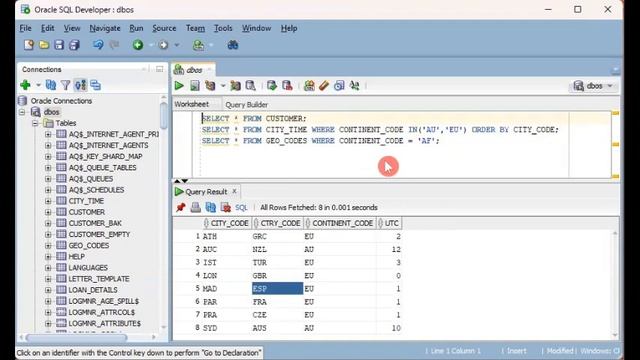
Task: Switch to the Query Builder tab
Action: point(247,104)
